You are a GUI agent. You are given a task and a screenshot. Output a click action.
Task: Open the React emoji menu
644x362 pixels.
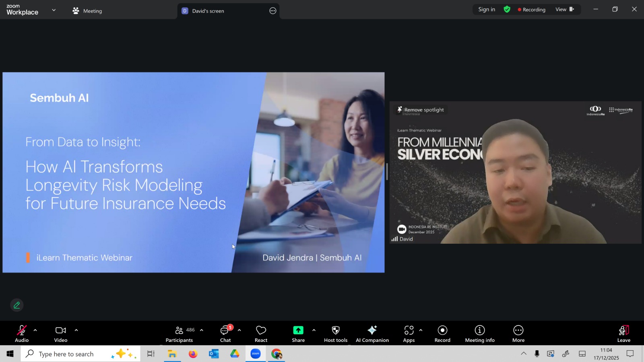pyautogui.click(x=261, y=333)
